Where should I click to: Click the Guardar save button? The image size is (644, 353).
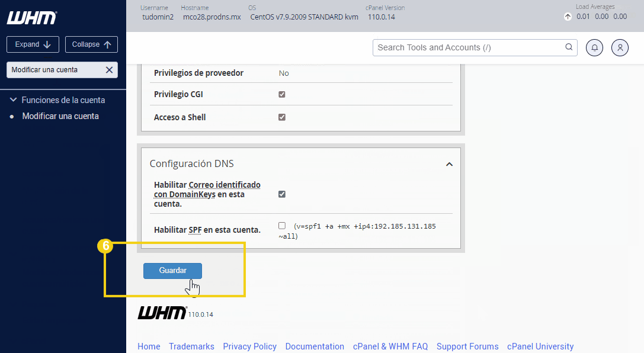point(172,271)
